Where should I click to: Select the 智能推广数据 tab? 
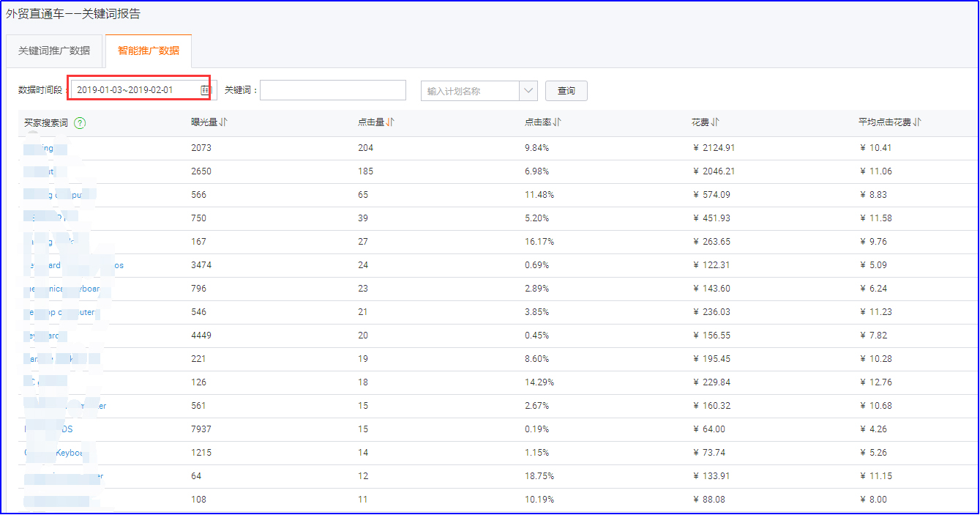(x=148, y=51)
